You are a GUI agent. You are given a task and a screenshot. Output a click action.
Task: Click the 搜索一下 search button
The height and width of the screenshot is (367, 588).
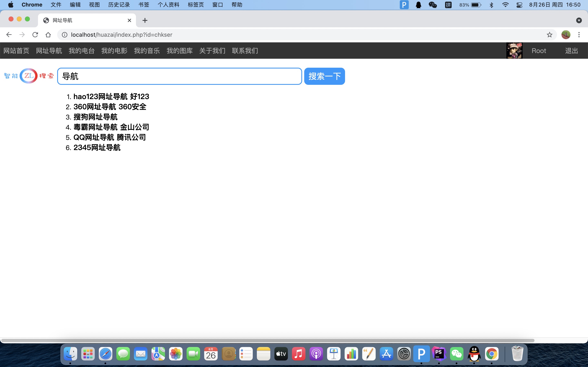coord(324,76)
